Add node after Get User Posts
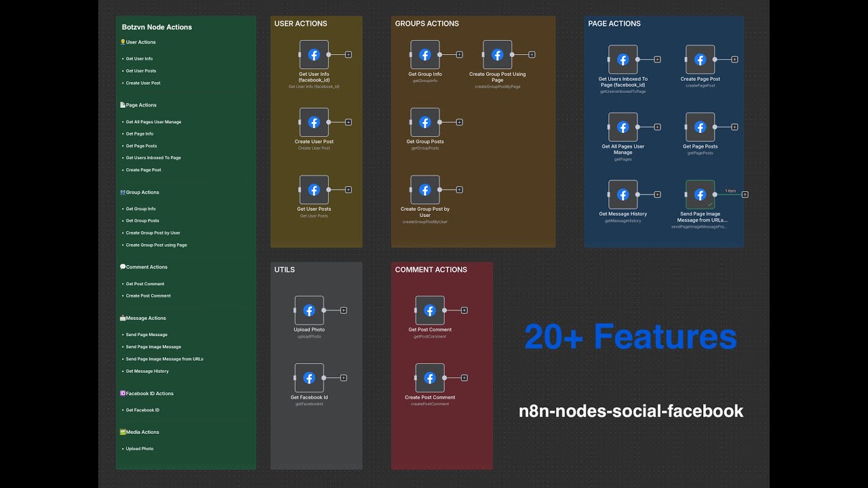This screenshot has width=868, height=488. (x=349, y=190)
